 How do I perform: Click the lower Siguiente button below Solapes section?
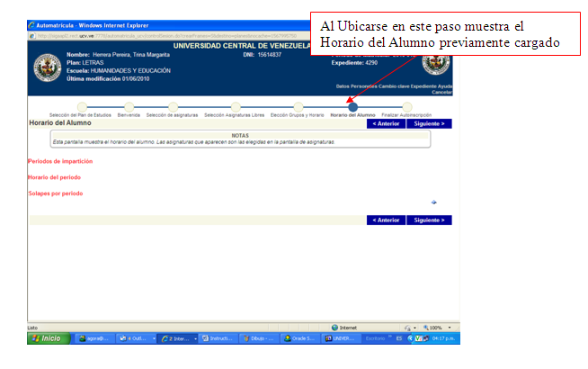pyautogui.click(x=429, y=220)
